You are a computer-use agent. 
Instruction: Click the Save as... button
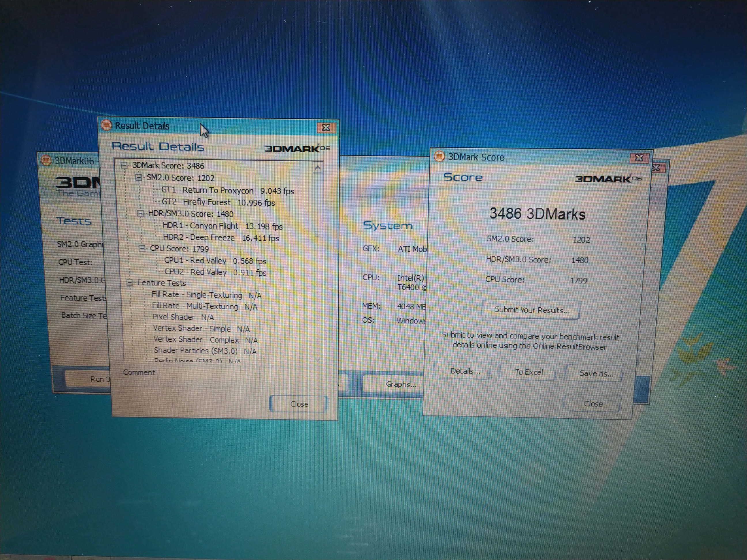coord(596,373)
